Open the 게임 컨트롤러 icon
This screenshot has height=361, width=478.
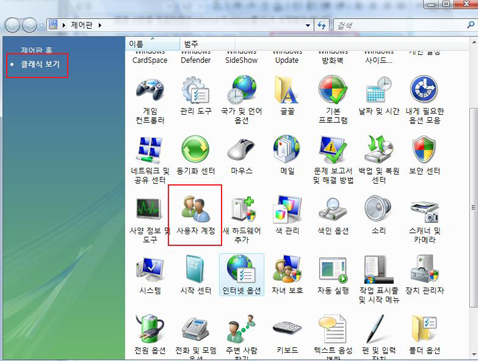pos(150,101)
